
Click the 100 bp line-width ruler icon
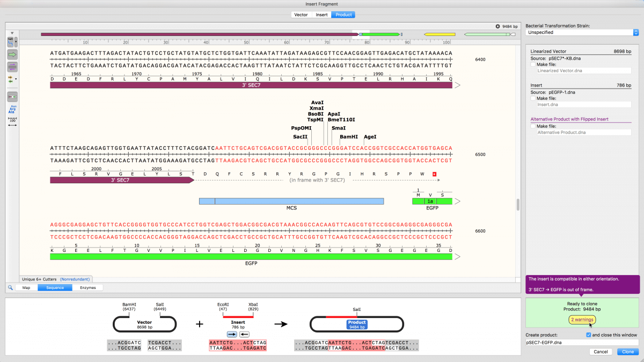12,121
